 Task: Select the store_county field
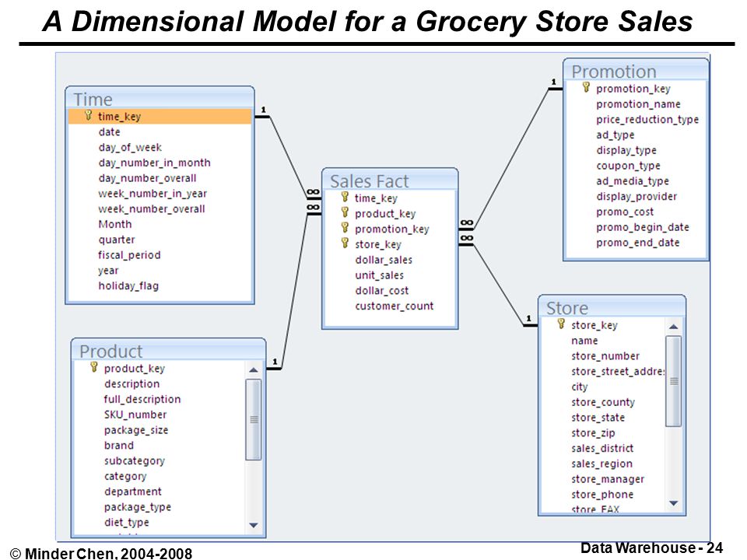[x=602, y=402]
